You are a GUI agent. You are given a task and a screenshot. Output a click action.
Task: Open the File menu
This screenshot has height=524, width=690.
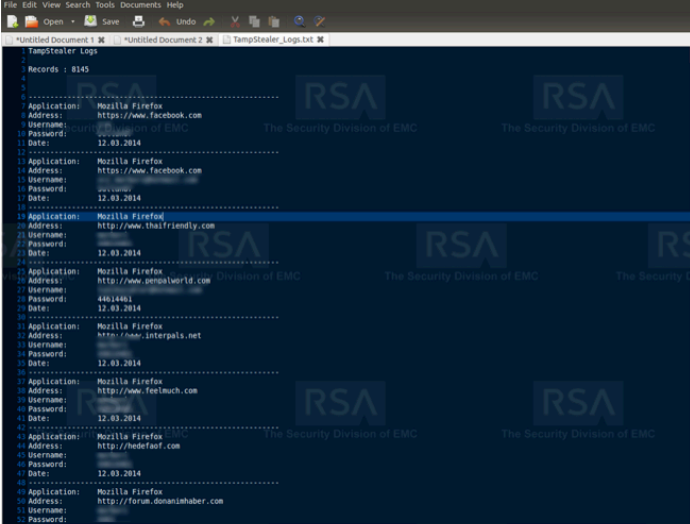pos(10,5)
